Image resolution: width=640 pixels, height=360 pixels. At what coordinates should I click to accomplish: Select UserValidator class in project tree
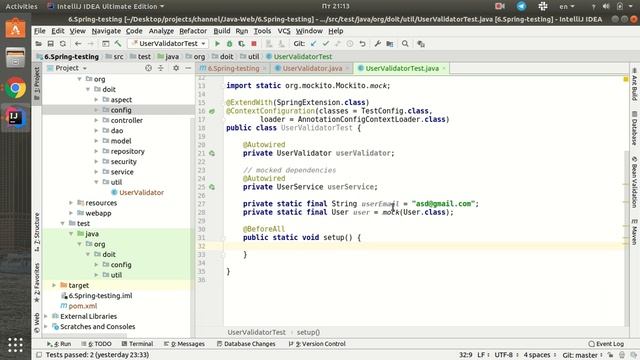point(141,193)
